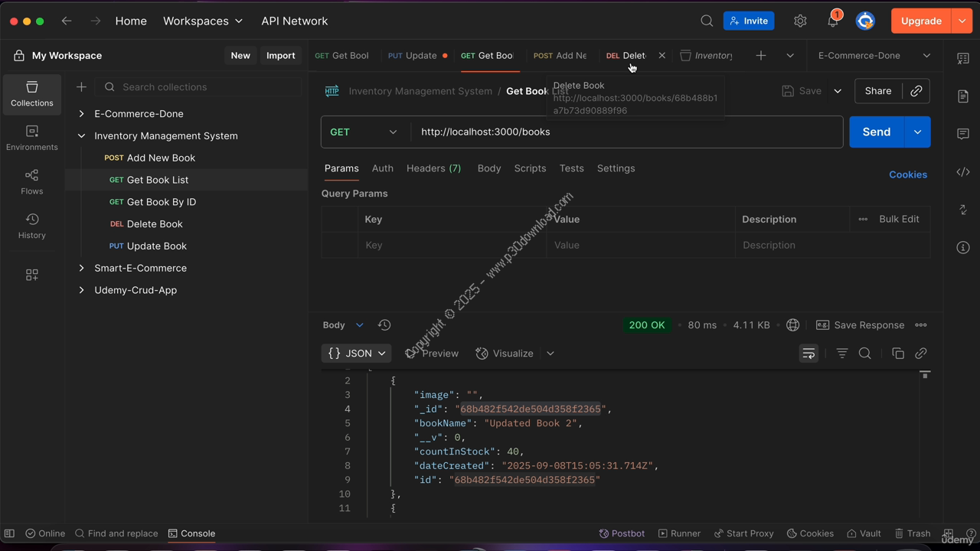Select Delete Book request in the collection
980x551 pixels.
tap(155, 224)
